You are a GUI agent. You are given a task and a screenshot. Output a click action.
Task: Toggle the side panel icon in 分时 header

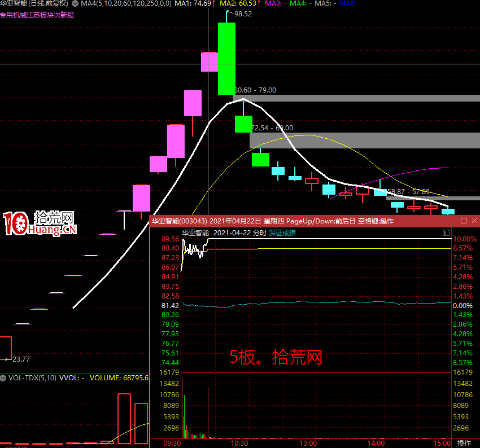click(446, 233)
